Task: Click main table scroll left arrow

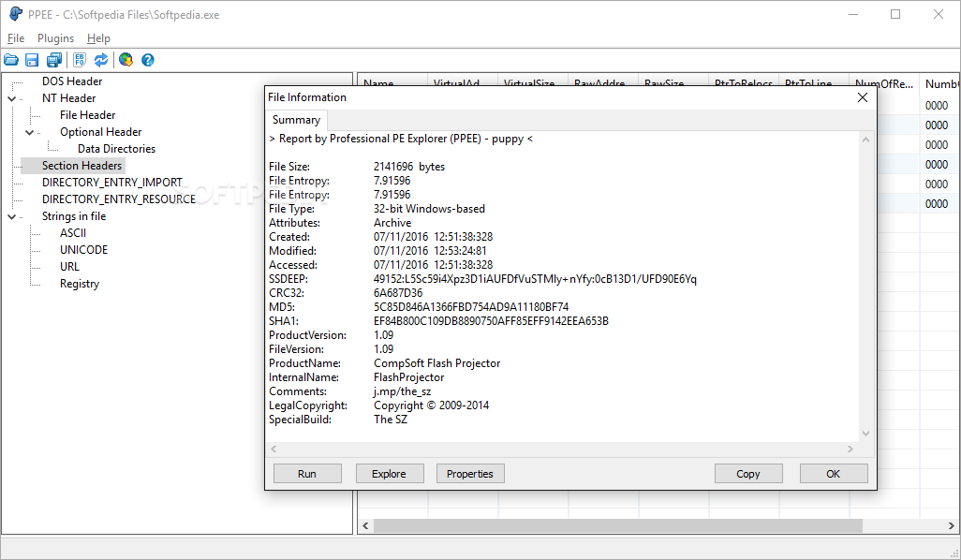Action: pos(366,525)
